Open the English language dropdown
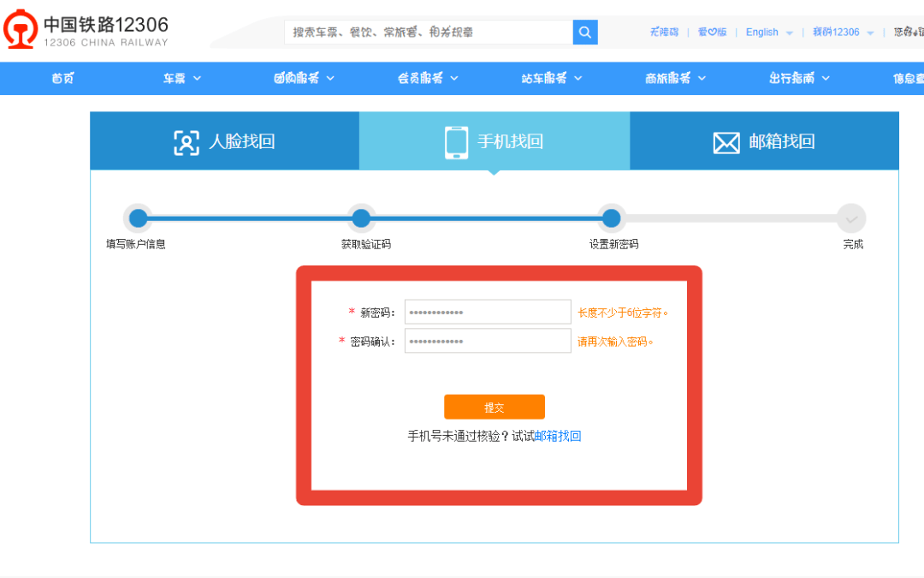924x578 pixels. 768,33
